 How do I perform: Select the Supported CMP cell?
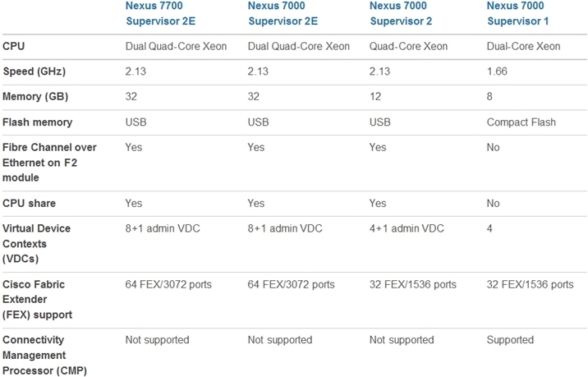coord(510,339)
